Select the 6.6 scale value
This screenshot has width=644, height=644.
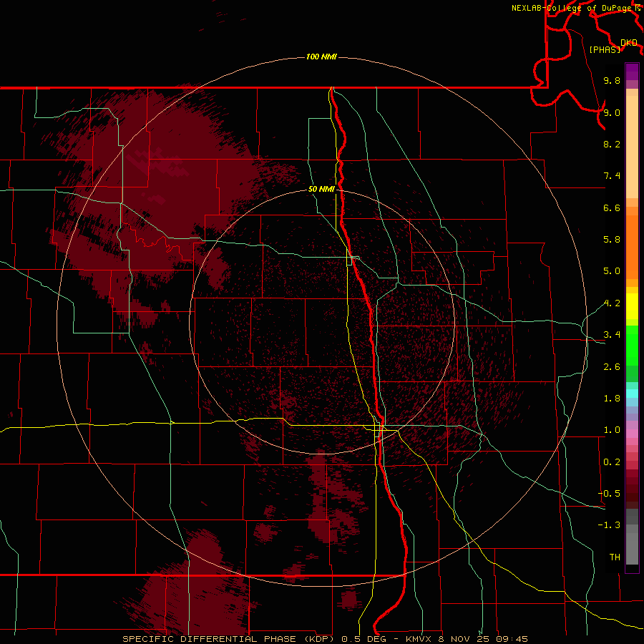pos(612,208)
